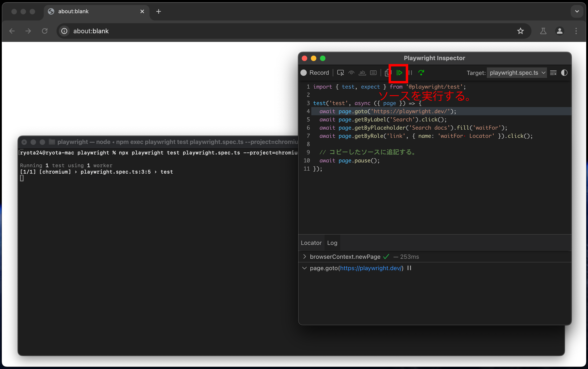Open the https://playwright.dev/ link in log
Screen dimensions: 588x369
pos(371,268)
